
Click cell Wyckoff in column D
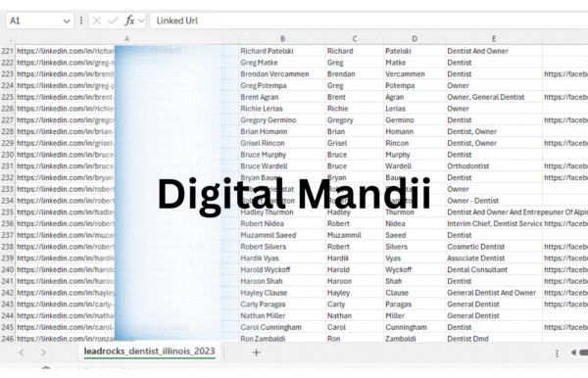point(415,269)
